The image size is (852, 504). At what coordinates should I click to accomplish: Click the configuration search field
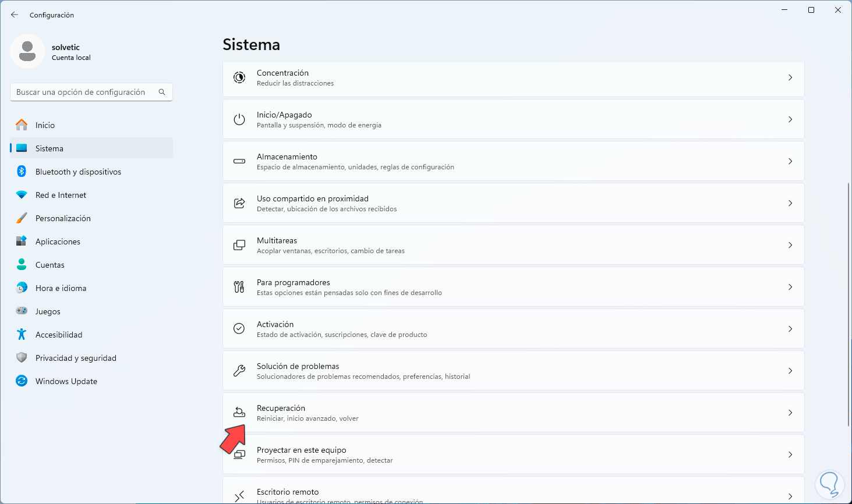(x=84, y=92)
